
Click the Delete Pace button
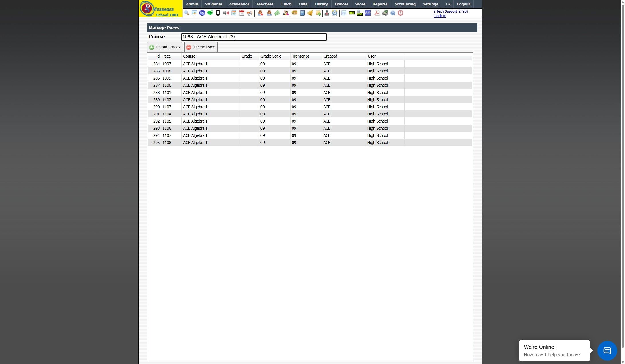201,47
